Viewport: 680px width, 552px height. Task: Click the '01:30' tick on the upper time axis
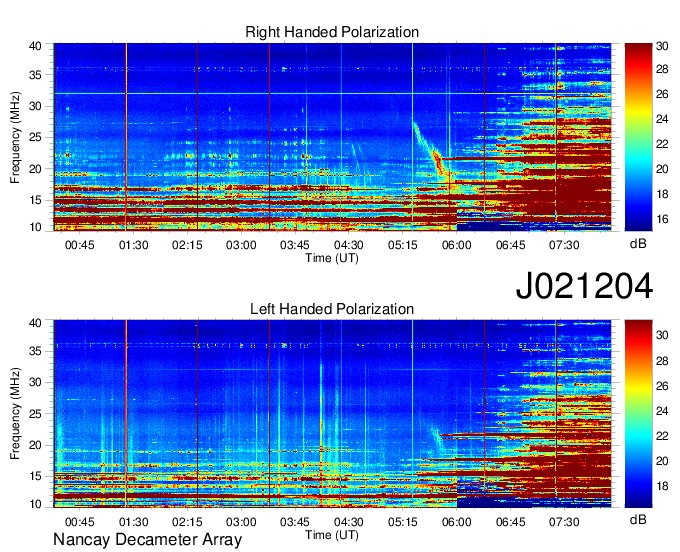[x=134, y=245]
